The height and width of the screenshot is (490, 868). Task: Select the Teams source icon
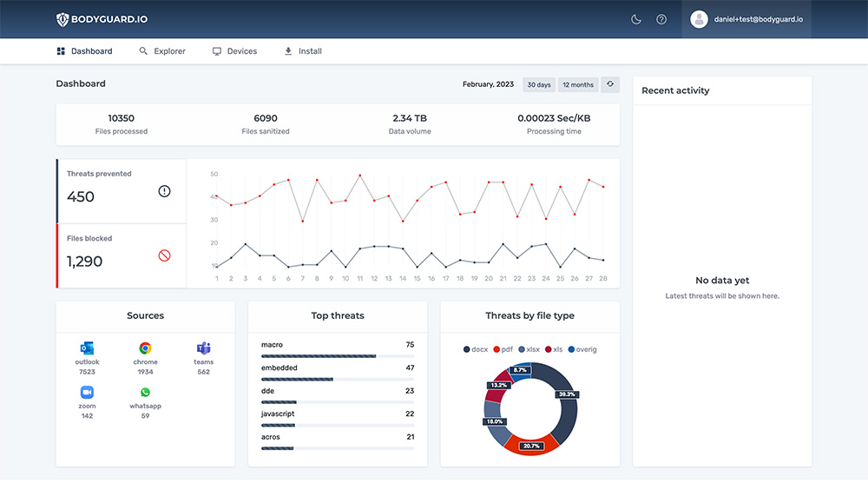pyautogui.click(x=203, y=348)
